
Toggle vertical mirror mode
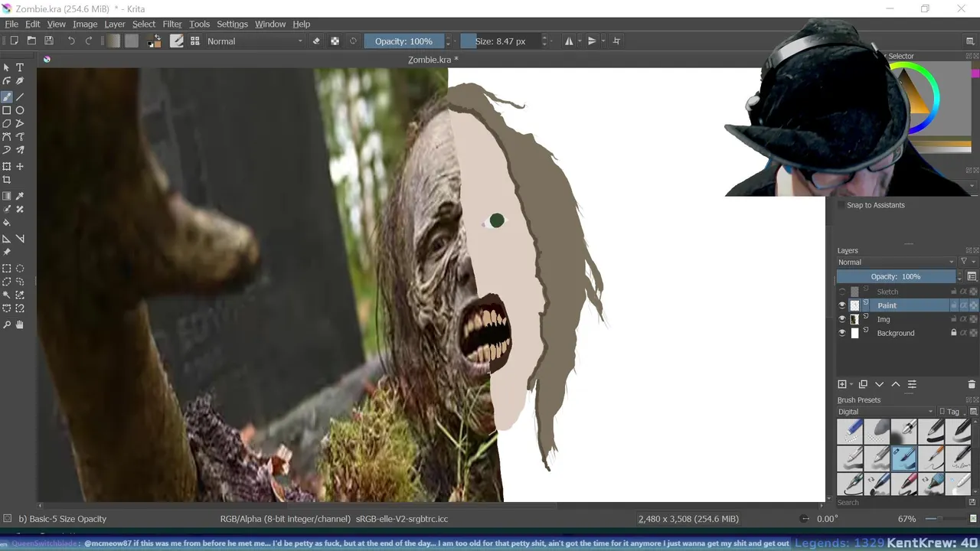592,41
